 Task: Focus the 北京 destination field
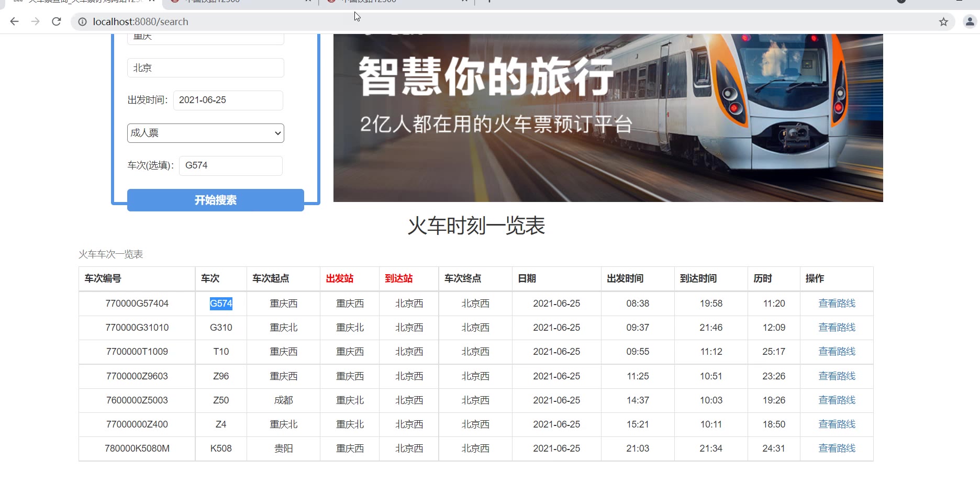click(x=206, y=68)
